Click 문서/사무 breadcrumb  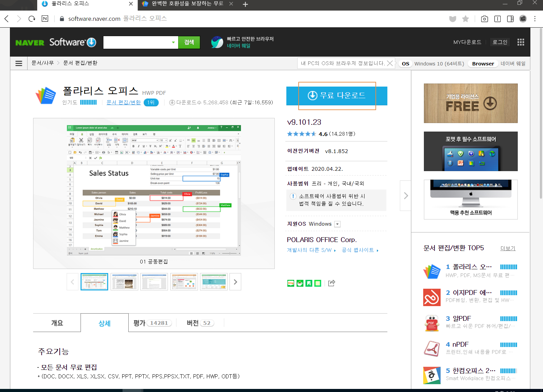[43, 63]
